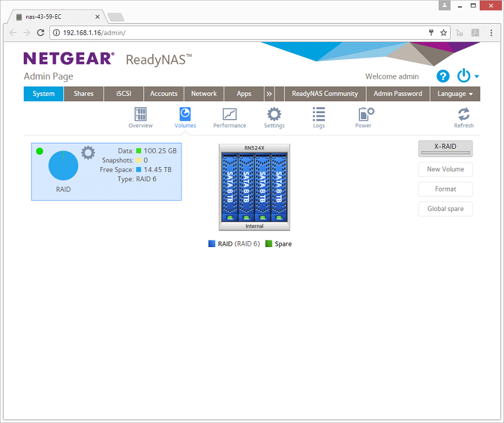
Task: Click the RAID volume pie chart
Action: pyautogui.click(x=63, y=165)
